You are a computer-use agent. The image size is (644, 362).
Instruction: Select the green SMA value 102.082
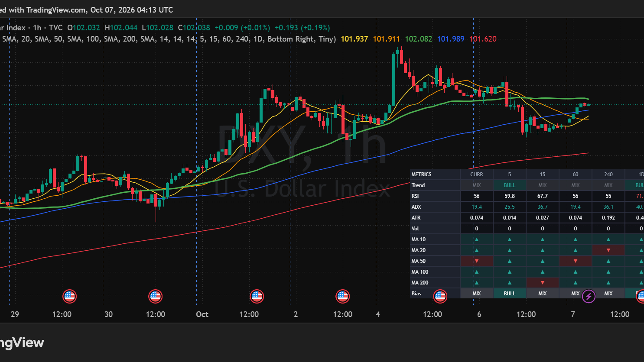click(419, 39)
